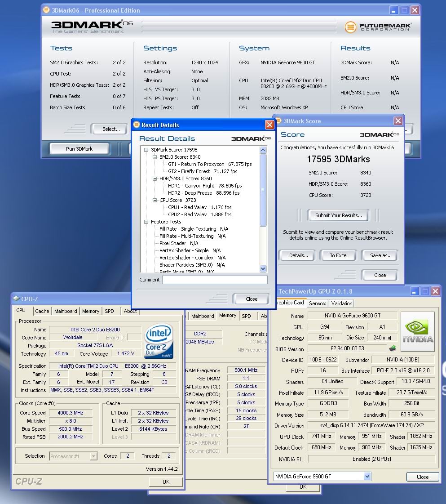This screenshot has width=446, height=504.
Task: Click Close in the Result Details dialog
Action: [x=252, y=299]
